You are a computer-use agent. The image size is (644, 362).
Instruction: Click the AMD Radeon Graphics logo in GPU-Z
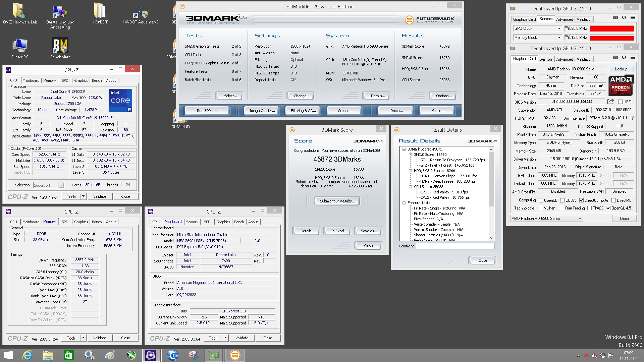tap(621, 85)
